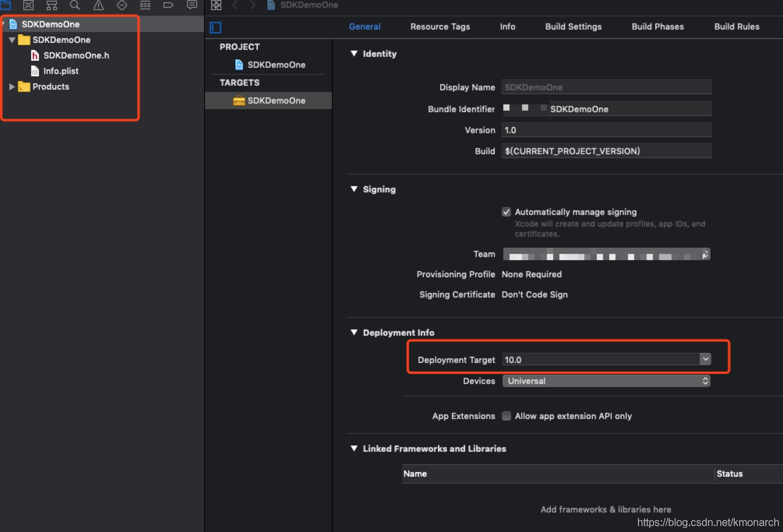Collapse the Identity section
This screenshot has width=783, height=532.
(x=354, y=53)
